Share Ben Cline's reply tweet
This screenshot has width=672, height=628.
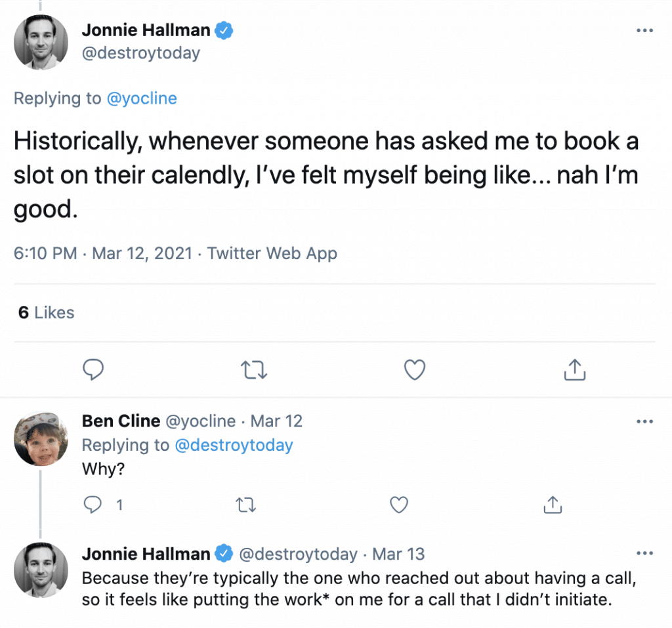(x=552, y=504)
